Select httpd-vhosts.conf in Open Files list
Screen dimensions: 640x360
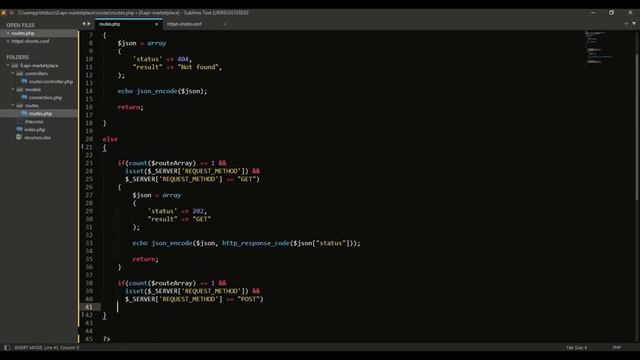[30, 41]
